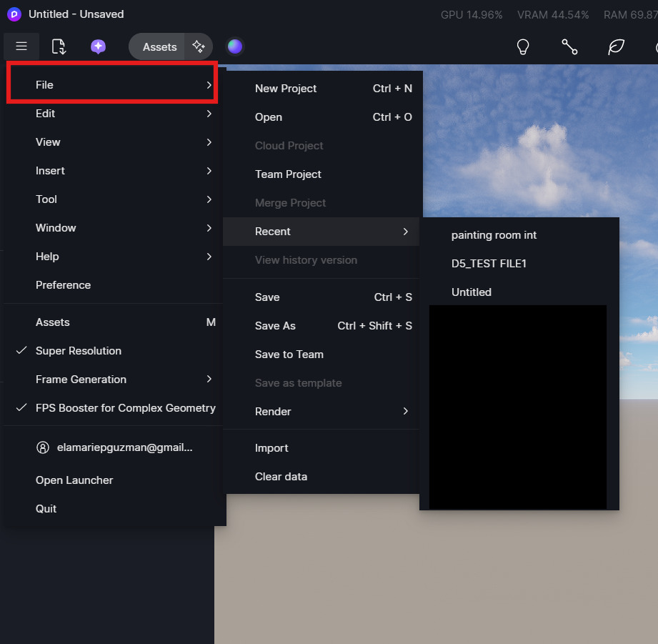
Task: Toggle the Super Resolution option
Action: (79, 351)
